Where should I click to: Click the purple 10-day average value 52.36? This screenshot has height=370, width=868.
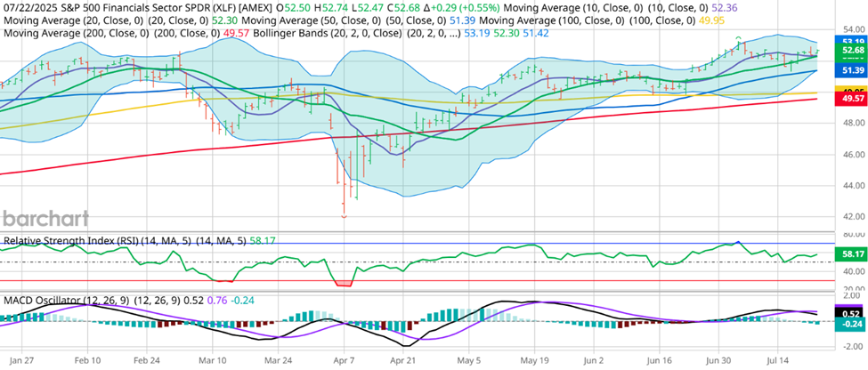coord(725,7)
